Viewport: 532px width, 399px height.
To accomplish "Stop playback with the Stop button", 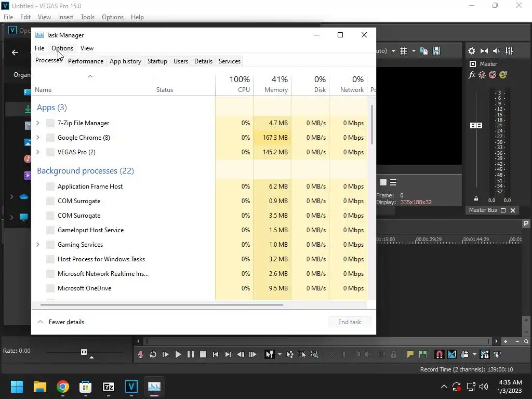I will click(x=203, y=354).
